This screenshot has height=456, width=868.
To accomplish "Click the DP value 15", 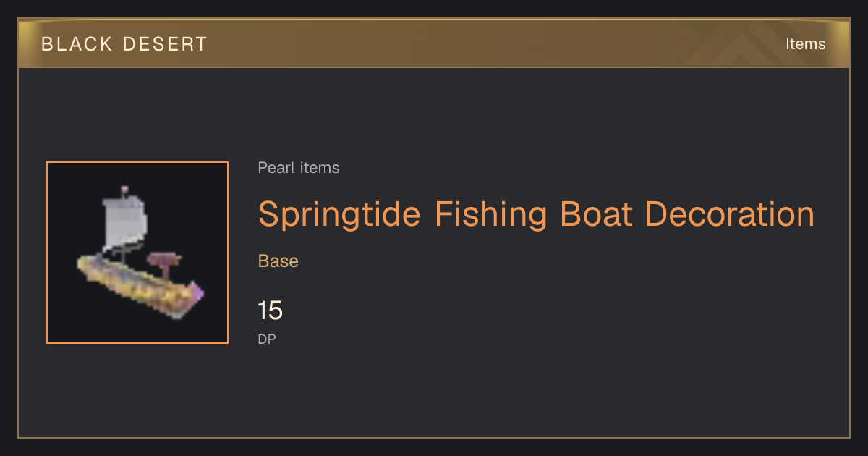I will click(x=271, y=311).
